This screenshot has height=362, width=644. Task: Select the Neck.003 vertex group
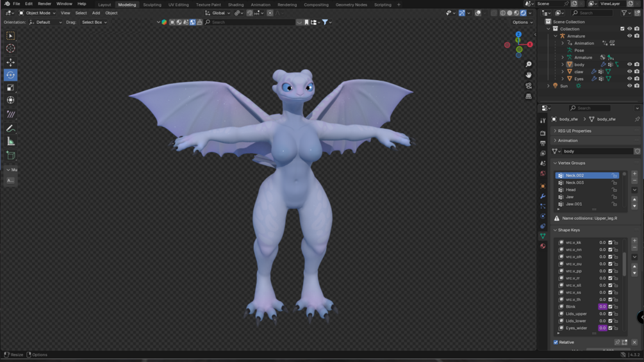[x=587, y=183]
